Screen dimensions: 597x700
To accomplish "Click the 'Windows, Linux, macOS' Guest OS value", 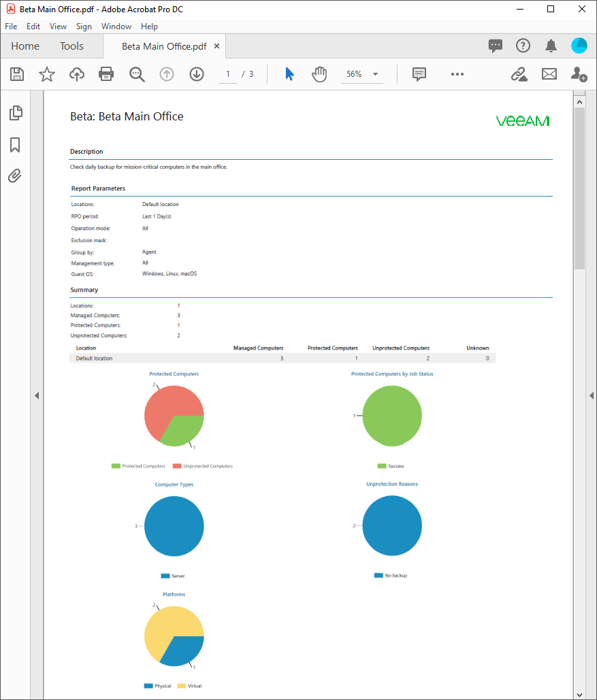I will (170, 273).
